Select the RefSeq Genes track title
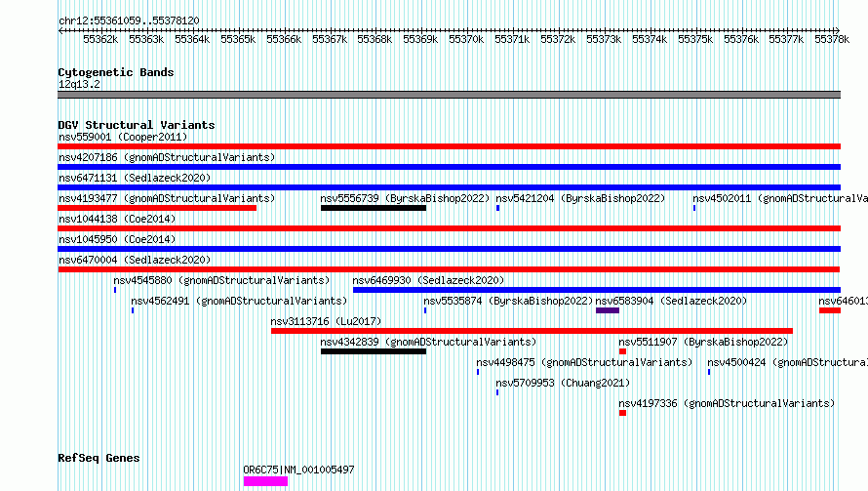 pyautogui.click(x=99, y=458)
